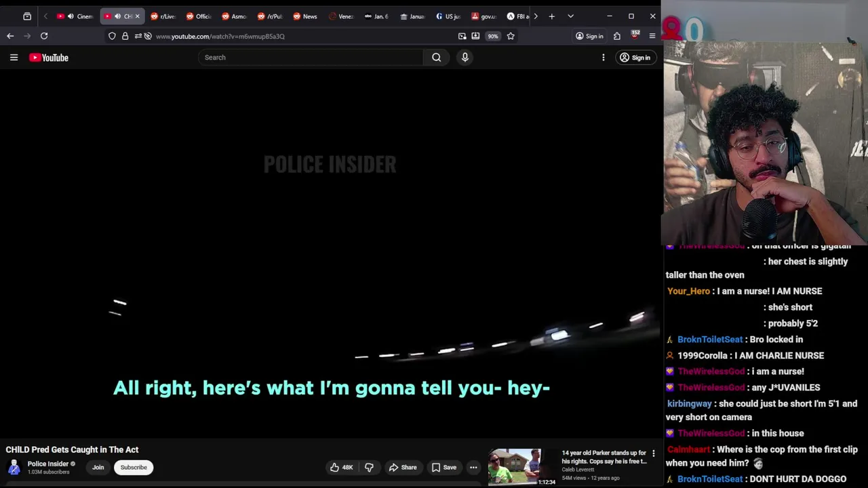Screen dimensions: 868x488
Task: Click the Your_Hero username in chat
Action: coord(688,291)
